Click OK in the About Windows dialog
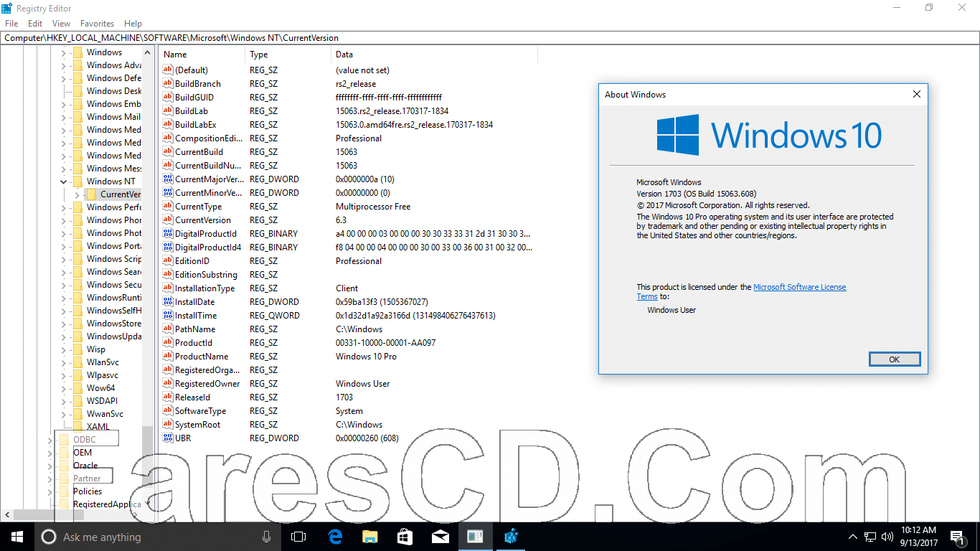 pyautogui.click(x=894, y=359)
